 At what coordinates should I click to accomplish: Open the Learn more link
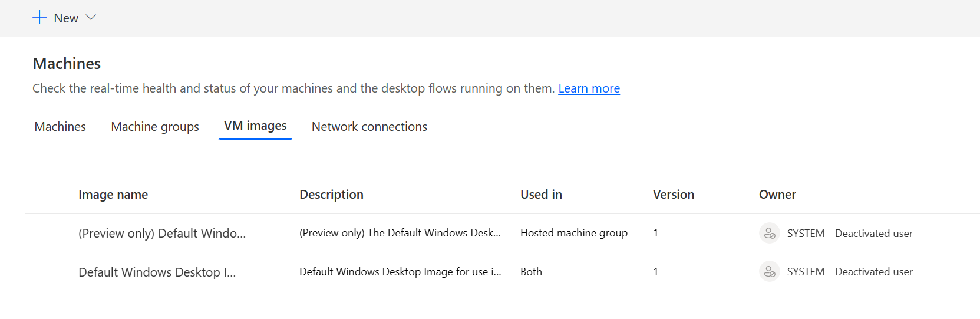589,88
